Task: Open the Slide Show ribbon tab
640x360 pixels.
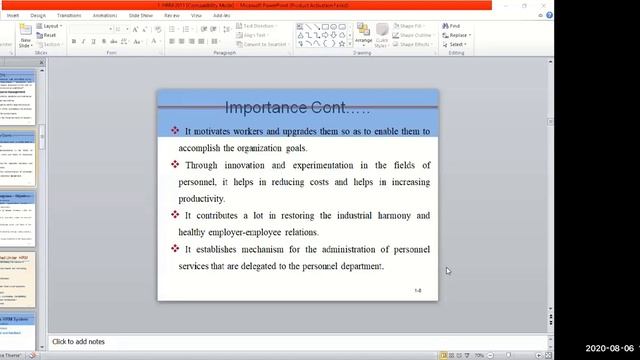Action: [141, 16]
